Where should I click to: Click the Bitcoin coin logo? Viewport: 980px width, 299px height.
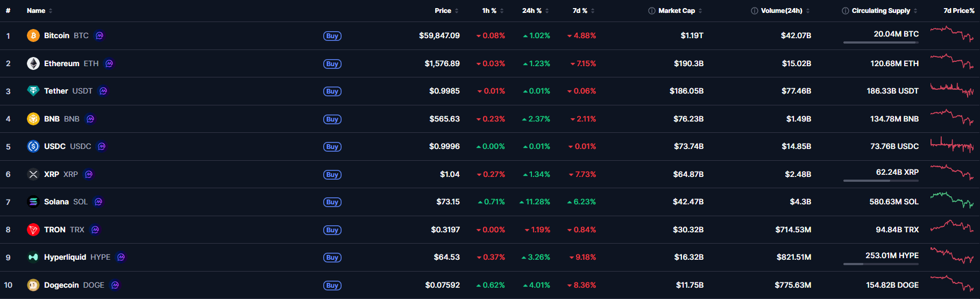tap(33, 35)
